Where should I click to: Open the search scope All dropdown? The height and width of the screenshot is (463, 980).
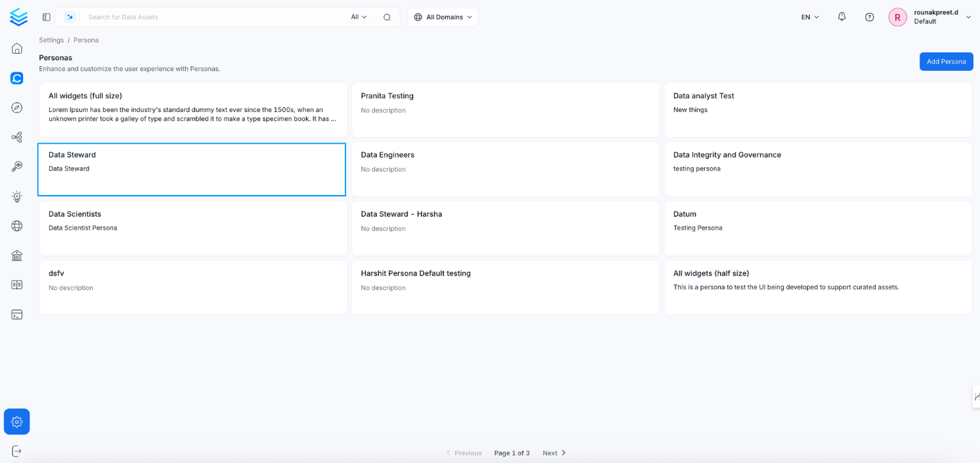point(359,17)
